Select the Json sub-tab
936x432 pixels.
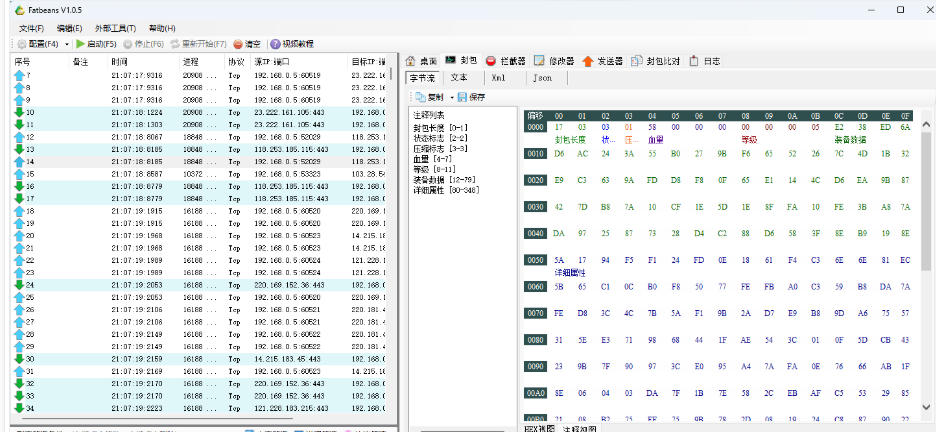pos(542,78)
